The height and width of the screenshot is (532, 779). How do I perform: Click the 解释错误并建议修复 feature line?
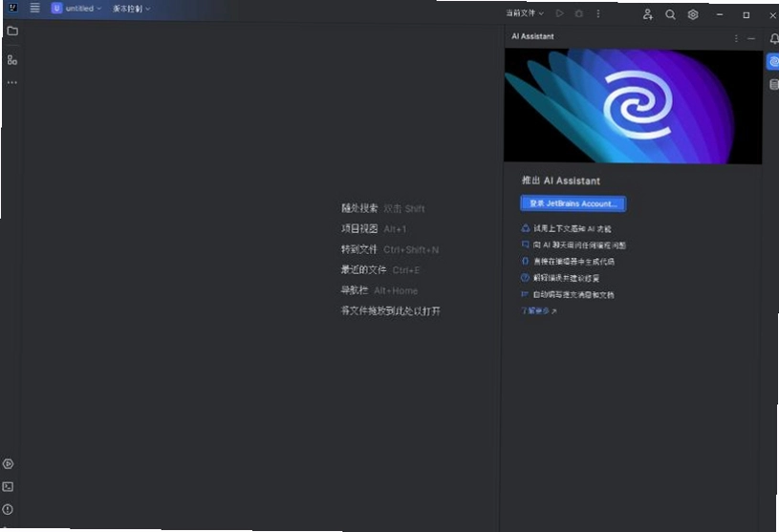pos(560,278)
